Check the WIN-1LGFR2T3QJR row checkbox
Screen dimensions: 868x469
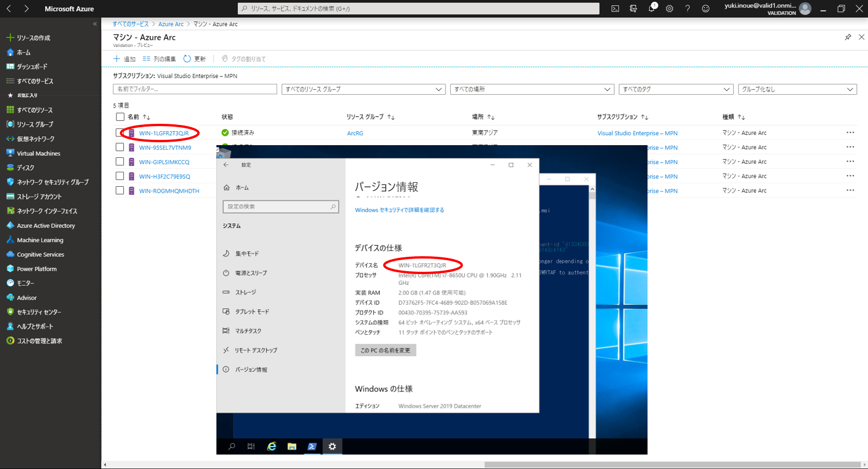click(x=120, y=132)
